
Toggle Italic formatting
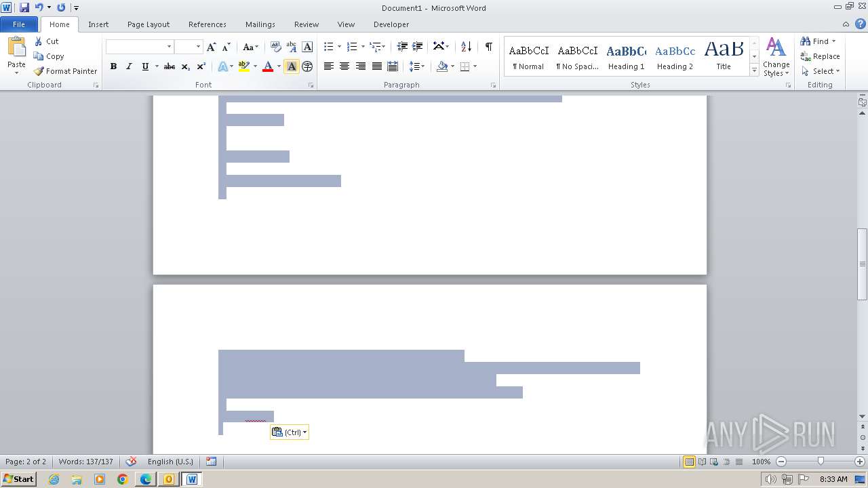(129, 66)
